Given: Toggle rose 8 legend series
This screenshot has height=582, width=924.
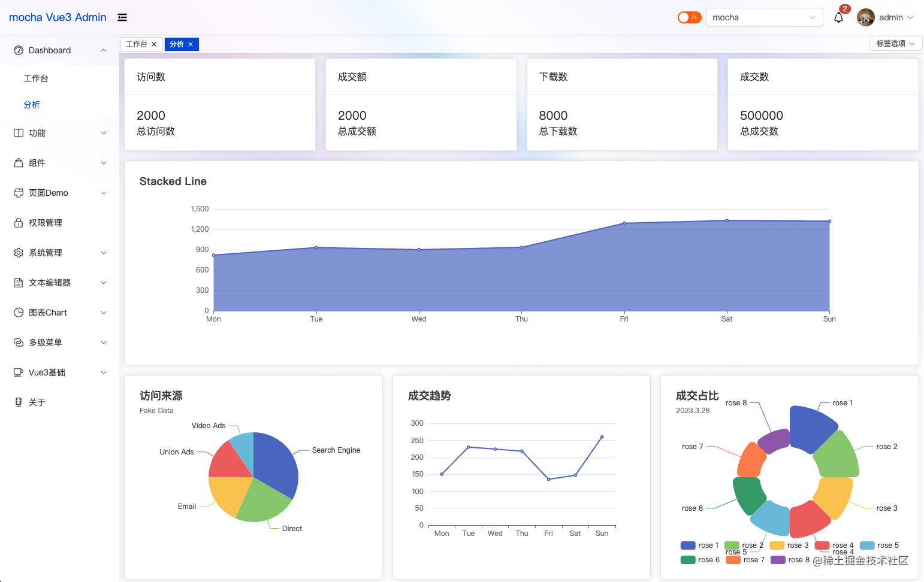Looking at the screenshot, I should [790, 560].
